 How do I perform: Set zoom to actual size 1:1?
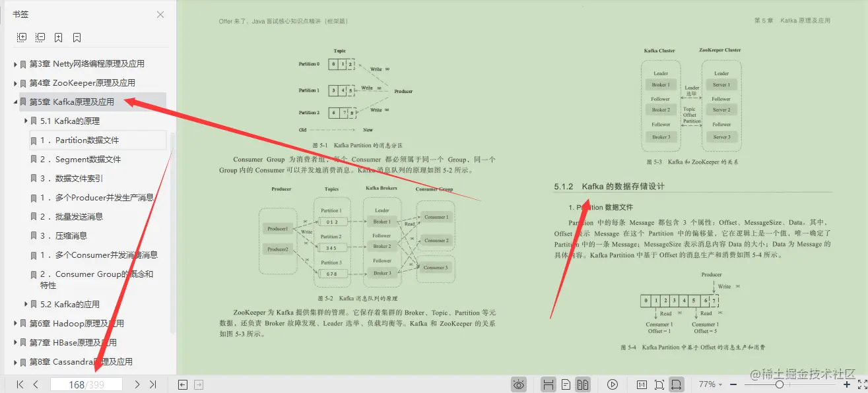point(642,384)
